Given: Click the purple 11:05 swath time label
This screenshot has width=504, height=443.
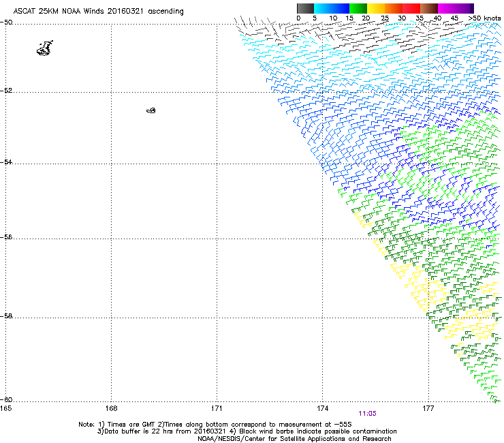Looking at the screenshot, I should point(367,414).
